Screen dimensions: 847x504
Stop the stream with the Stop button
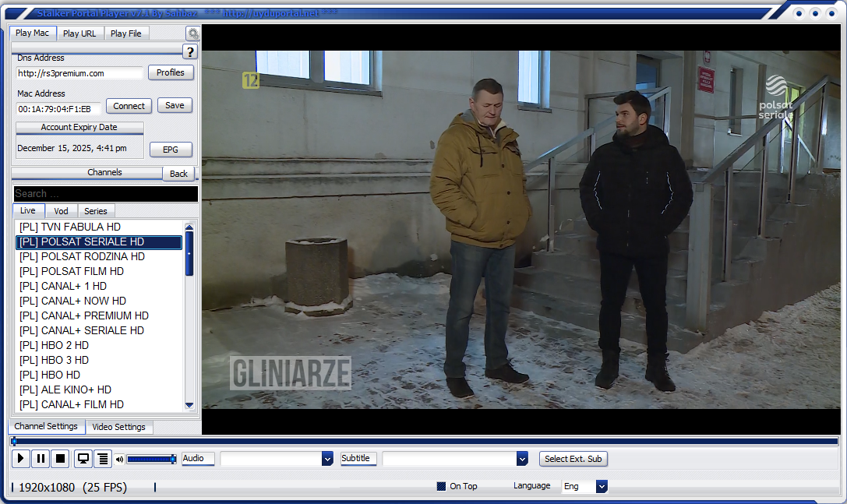coord(61,459)
